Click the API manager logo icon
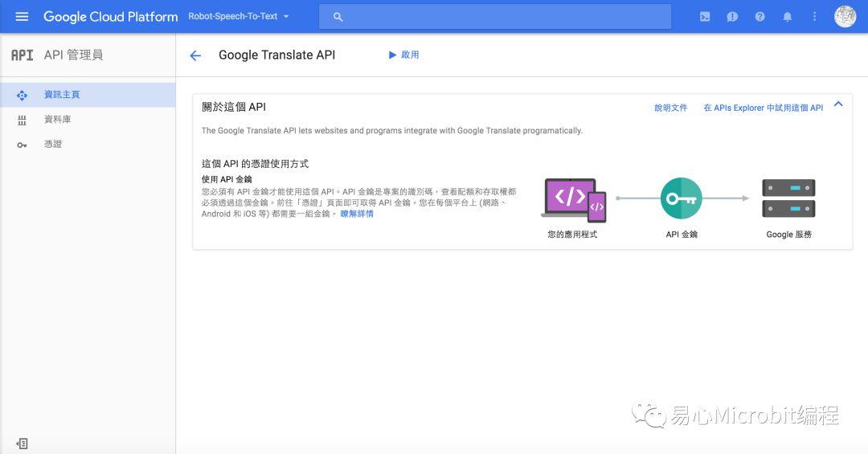The image size is (868, 454). tap(23, 55)
